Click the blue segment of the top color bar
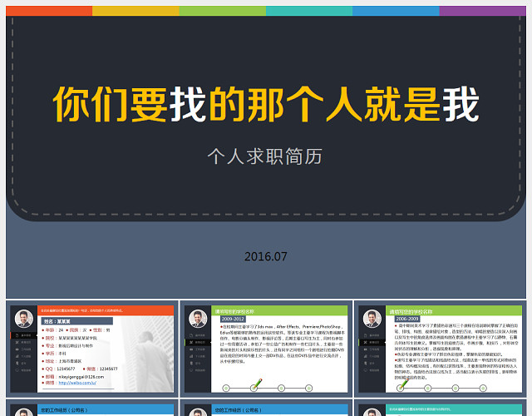 tap(396, 11)
